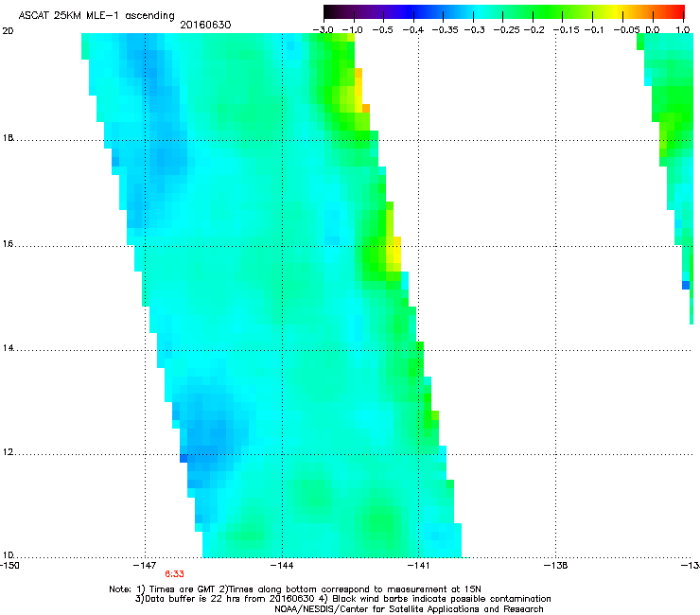Click the colorbar label -0.5

[x=382, y=30]
